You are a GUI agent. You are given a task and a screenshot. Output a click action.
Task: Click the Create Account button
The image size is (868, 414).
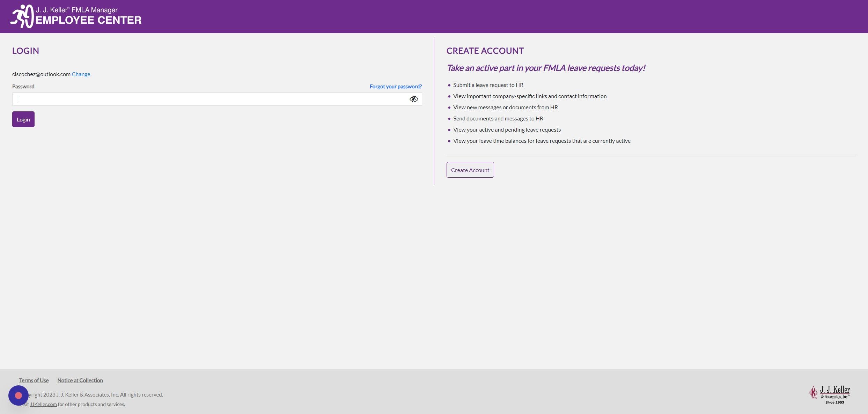point(470,170)
